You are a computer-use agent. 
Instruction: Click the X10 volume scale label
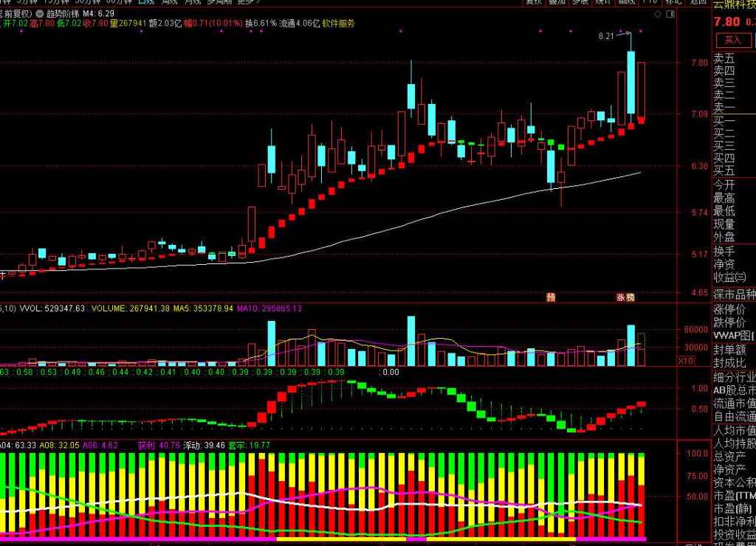(687, 361)
